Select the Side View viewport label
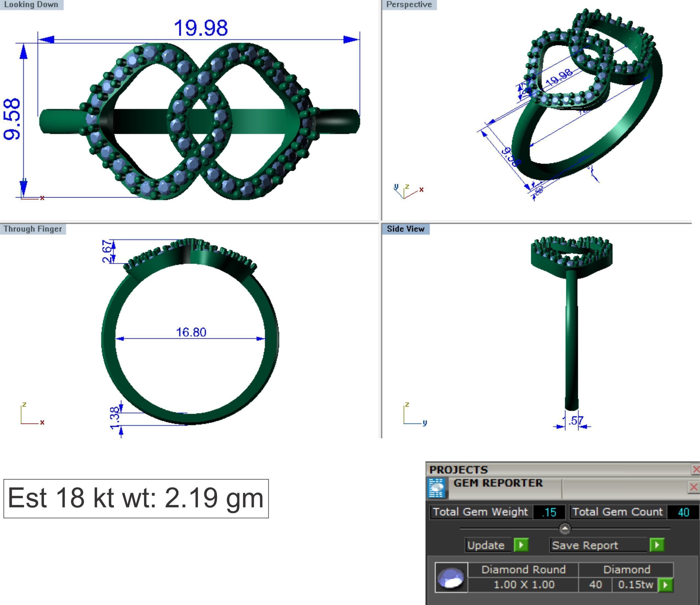The height and width of the screenshot is (605, 700). point(406,229)
